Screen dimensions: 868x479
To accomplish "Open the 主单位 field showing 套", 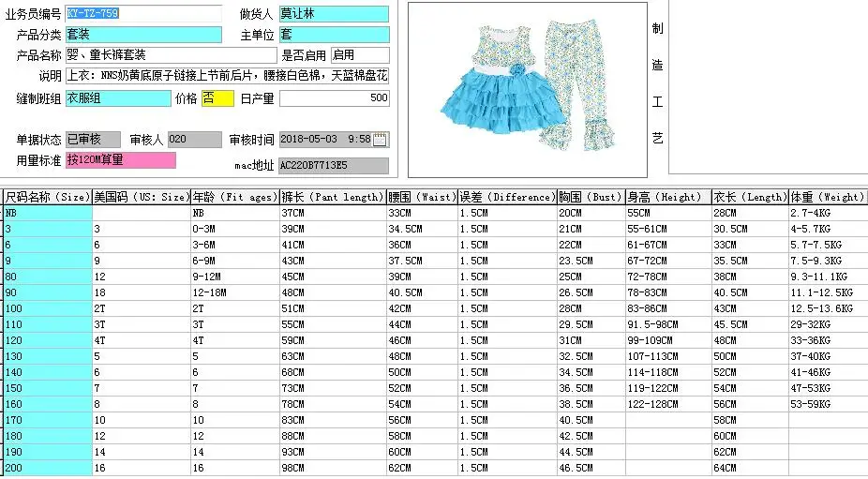I will pyautogui.click(x=335, y=35).
